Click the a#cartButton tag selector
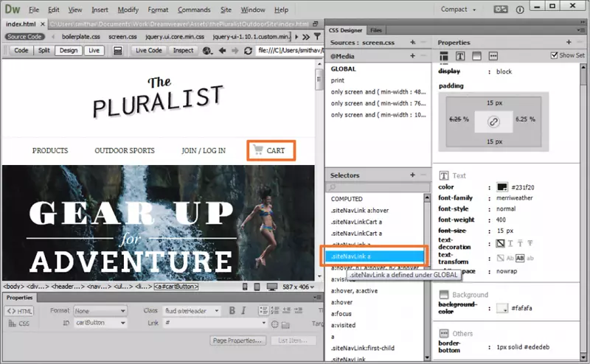 pyautogui.click(x=176, y=287)
